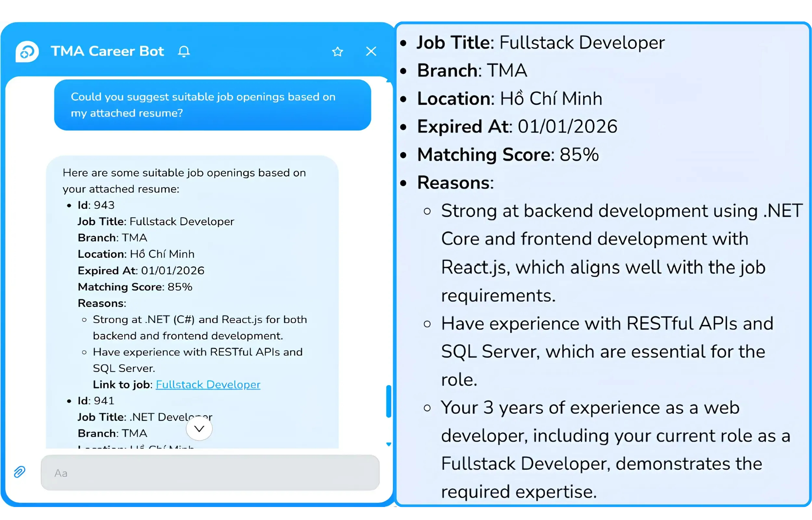Image resolution: width=812 pixels, height=520 pixels.
Task: Click 'Job Title: .NET Developer' line
Action: pyautogui.click(x=145, y=417)
